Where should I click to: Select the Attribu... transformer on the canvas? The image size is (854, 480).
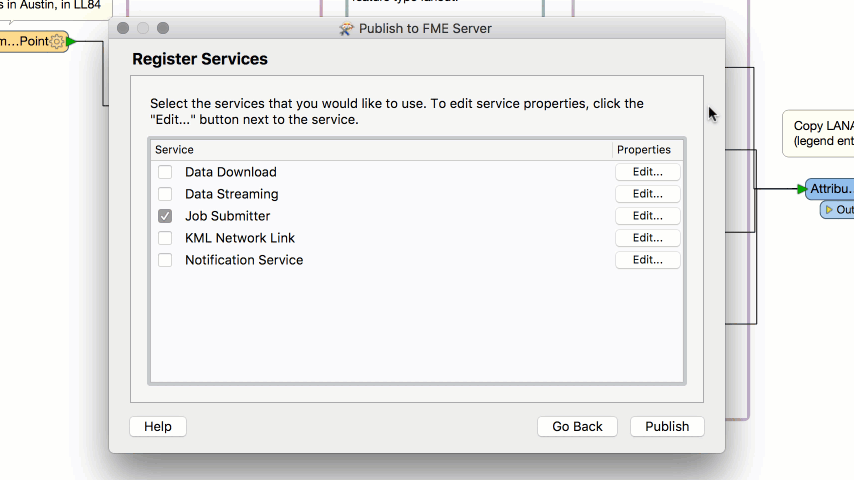pyautogui.click(x=831, y=189)
